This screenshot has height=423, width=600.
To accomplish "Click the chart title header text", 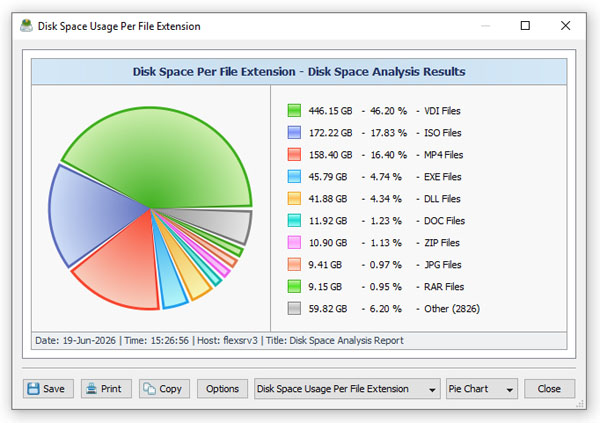I will 299,72.
